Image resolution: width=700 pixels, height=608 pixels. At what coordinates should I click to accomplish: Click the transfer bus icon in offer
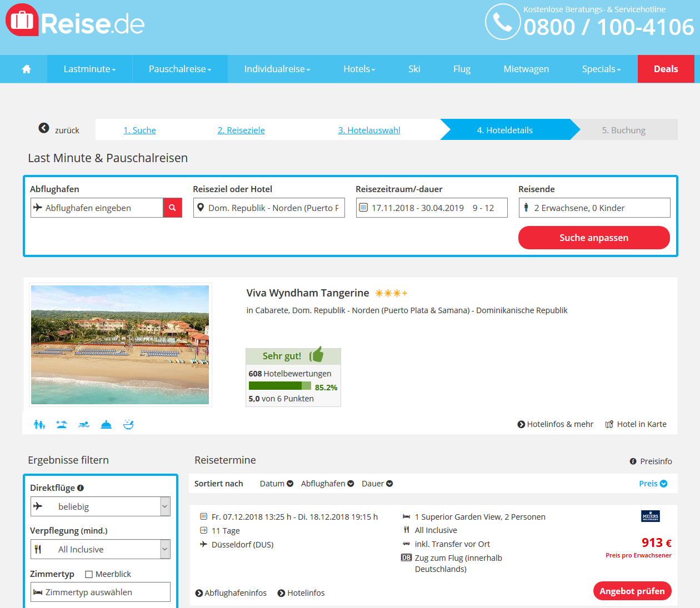click(407, 544)
